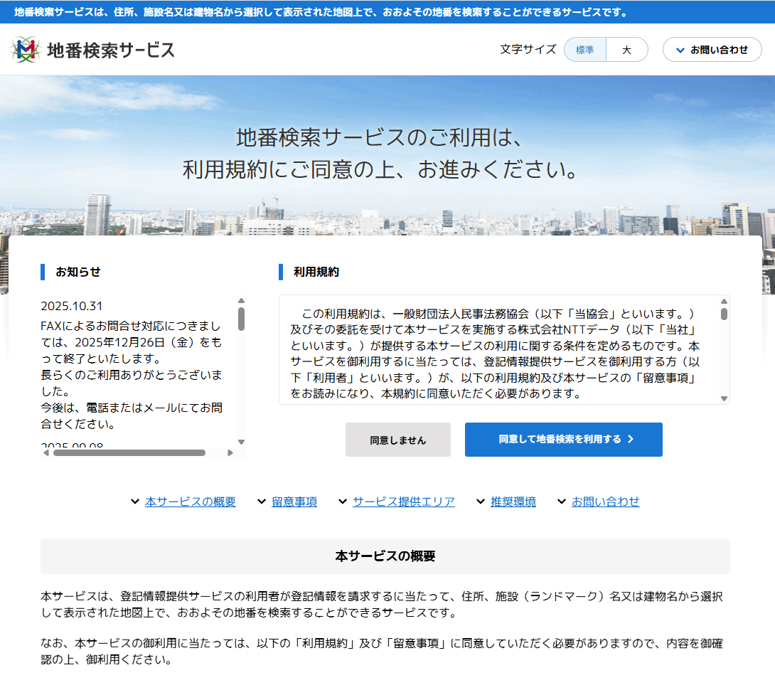Keep 標準 highlighted in the 文字サイズ switcher
This screenshot has width=775, height=700.
584,50
